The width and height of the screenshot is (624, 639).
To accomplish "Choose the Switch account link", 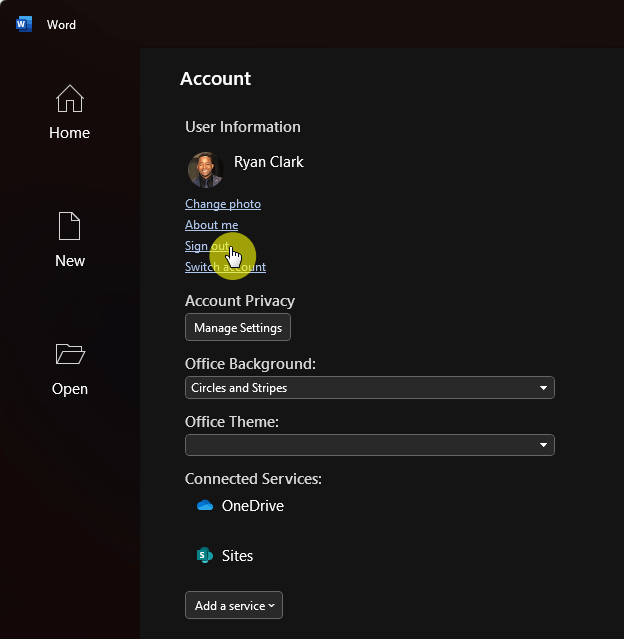I will pos(225,267).
